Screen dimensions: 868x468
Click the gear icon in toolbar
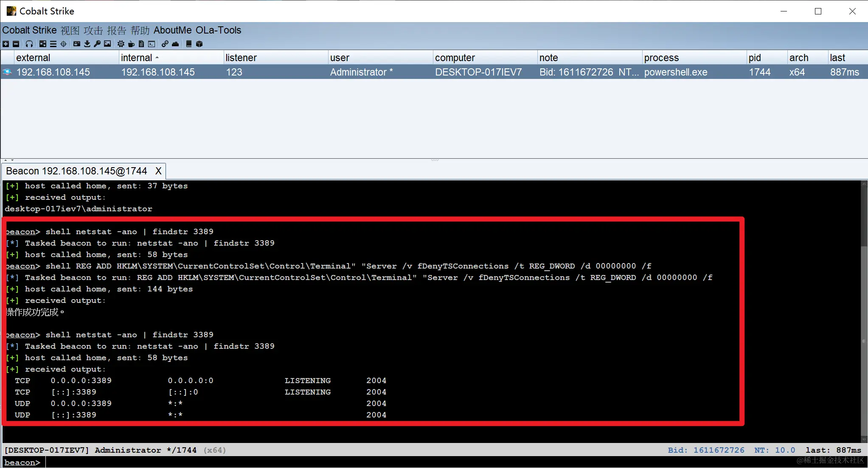[x=121, y=44]
